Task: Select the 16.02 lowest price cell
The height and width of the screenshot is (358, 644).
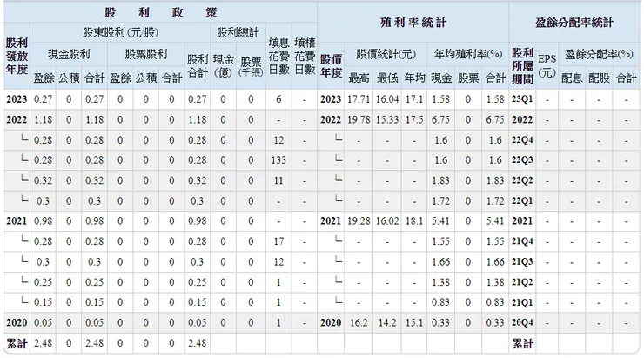Action: (x=387, y=221)
